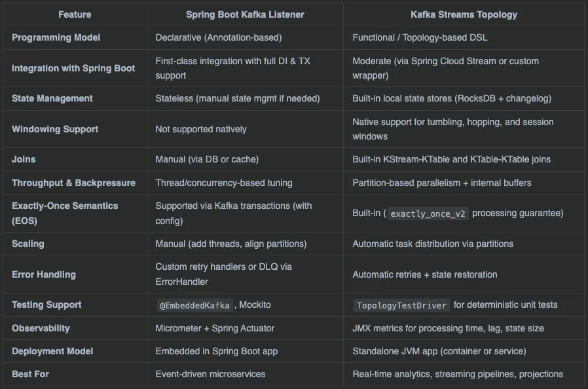Click the Integration with Spring Boot cell

coord(73,68)
